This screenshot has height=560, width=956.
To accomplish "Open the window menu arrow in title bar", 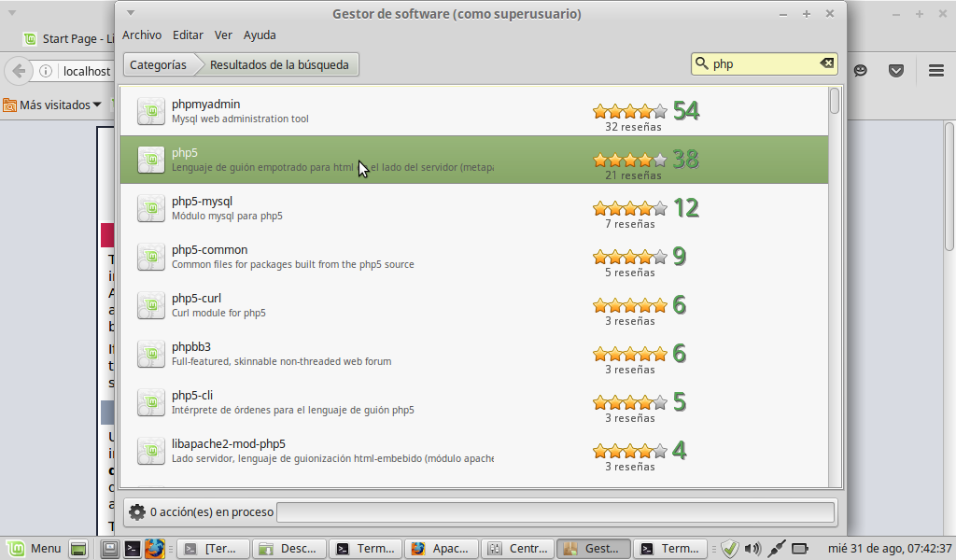I will 131,13.
